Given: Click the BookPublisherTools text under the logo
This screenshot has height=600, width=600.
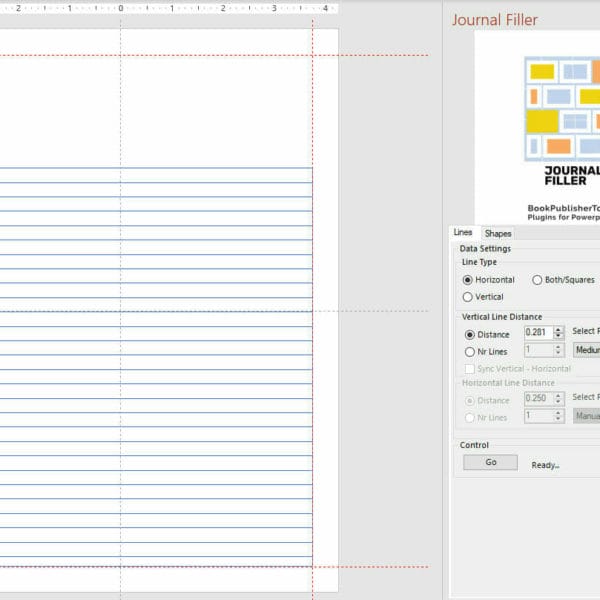Looking at the screenshot, I should tap(563, 208).
